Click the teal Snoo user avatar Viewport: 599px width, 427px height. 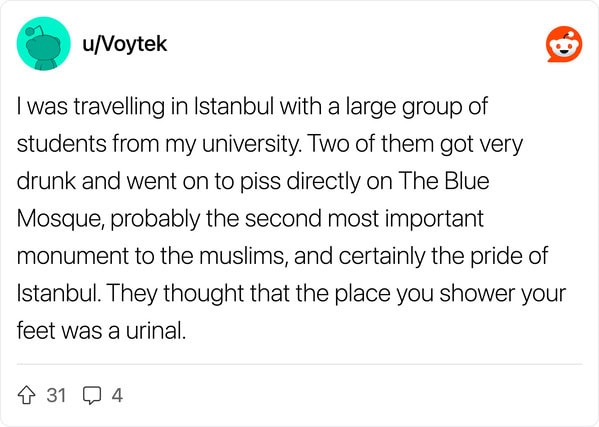(x=44, y=44)
